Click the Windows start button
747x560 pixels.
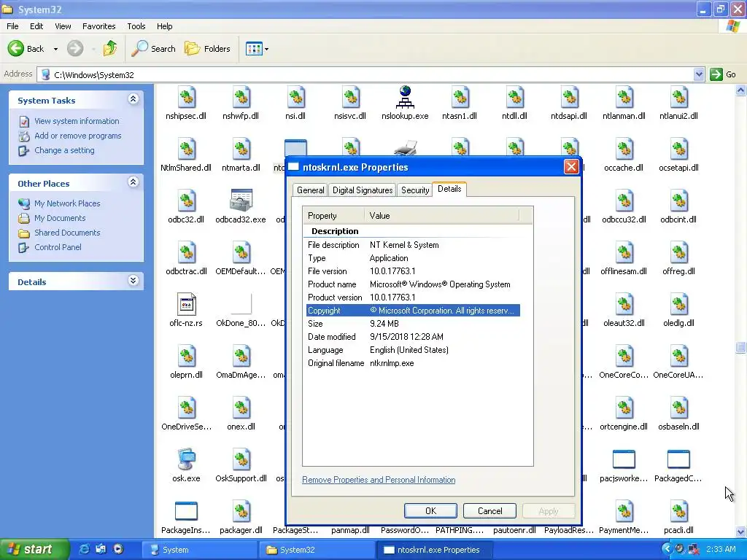(x=34, y=550)
